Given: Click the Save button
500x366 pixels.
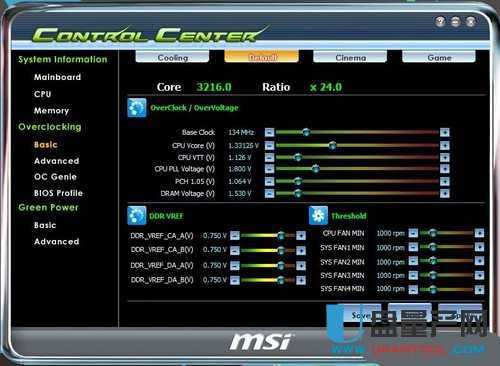Looking at the screenshot, I should click(360, 314).
